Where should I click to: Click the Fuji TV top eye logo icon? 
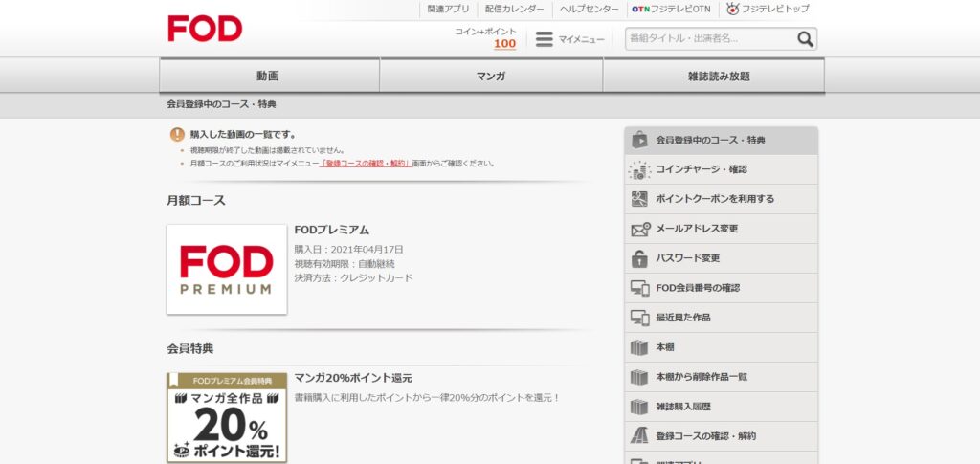pyautogui.click(x=732, y=9)
